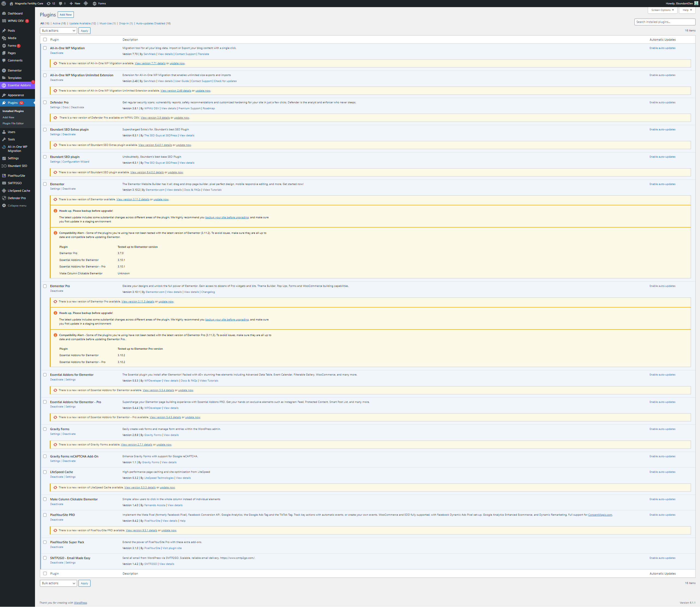Tick the All-in-One WP Migration checkbox

point(45,48)
